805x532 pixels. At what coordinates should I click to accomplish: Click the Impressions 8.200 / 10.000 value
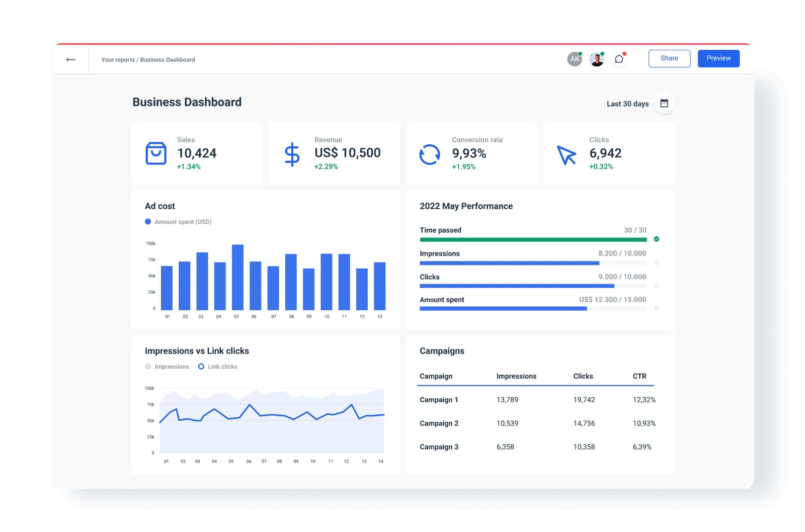[622, 253]
